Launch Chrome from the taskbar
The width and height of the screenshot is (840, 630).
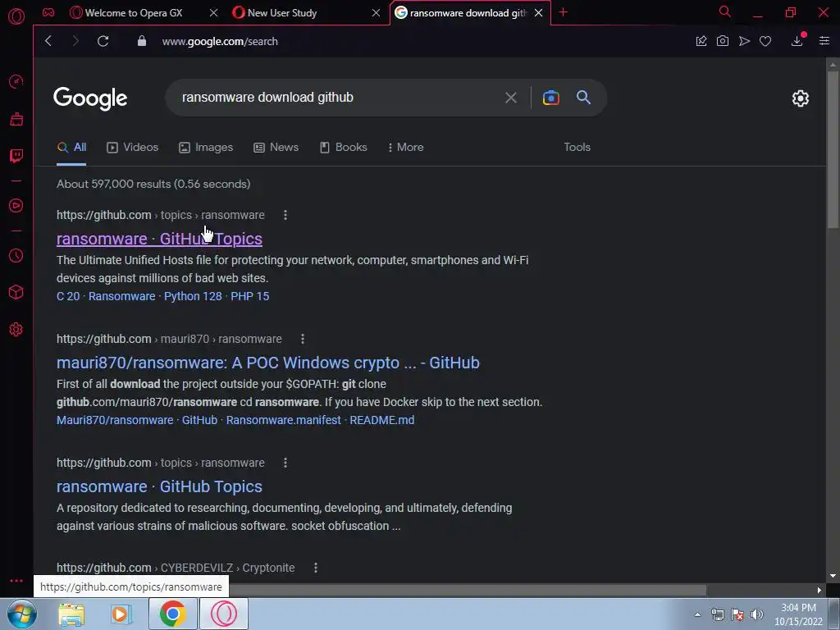point(172,614)
